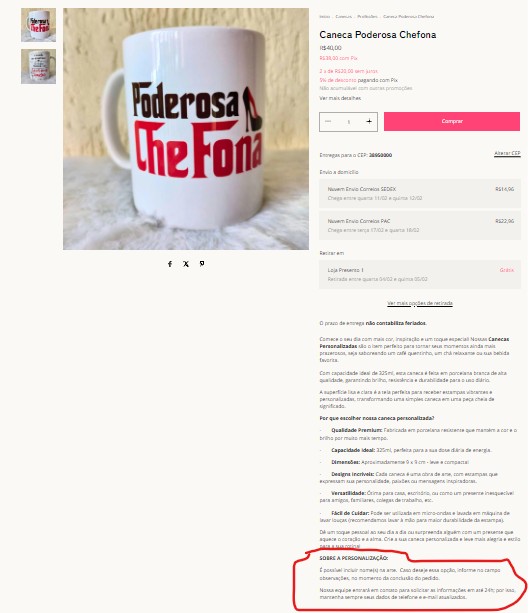Click the Comprar button

(452, 122)
